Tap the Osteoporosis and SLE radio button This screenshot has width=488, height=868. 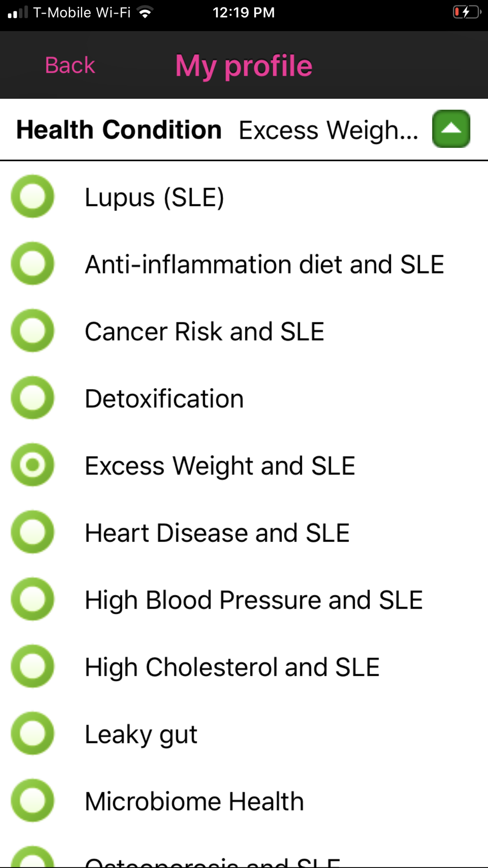(x=33, y=857)
